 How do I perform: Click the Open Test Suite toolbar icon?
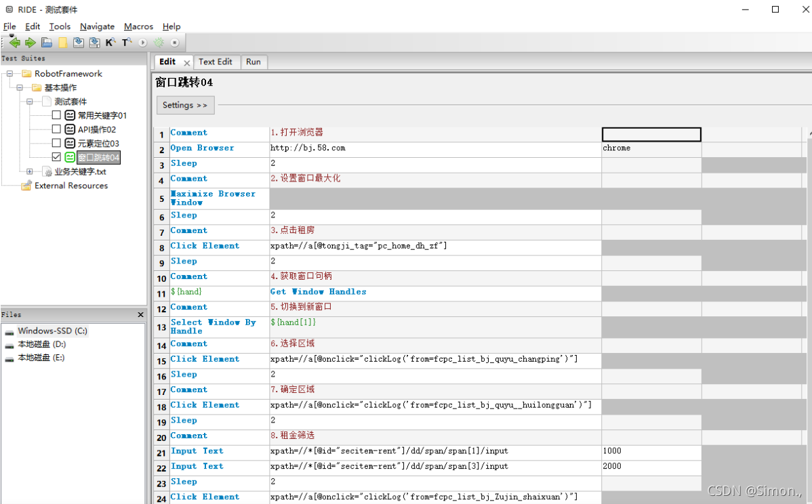[47, 43]
